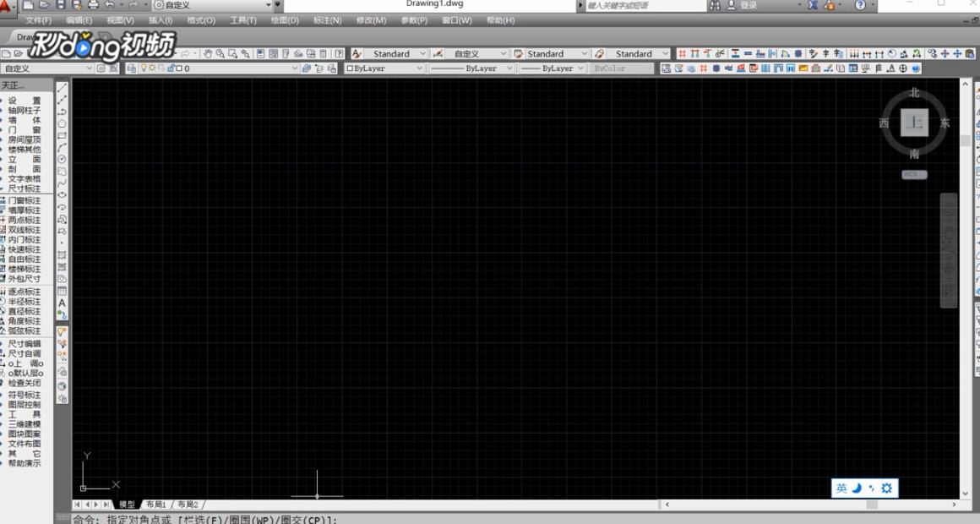Switch to the 布局1 tab

click(x=155, y=504)
